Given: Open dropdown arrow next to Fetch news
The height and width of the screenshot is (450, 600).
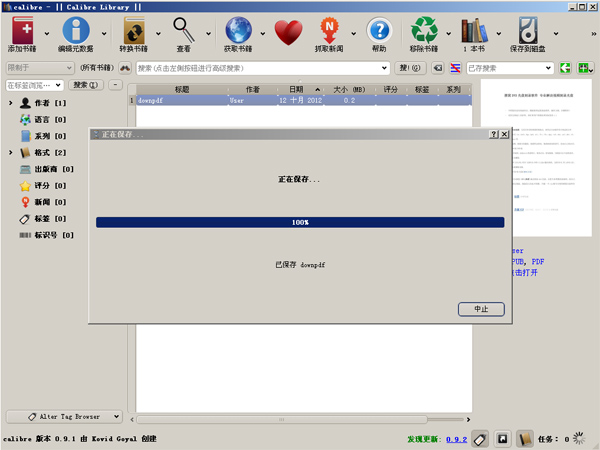Looking at the screenshot, I should pos(354,34).
